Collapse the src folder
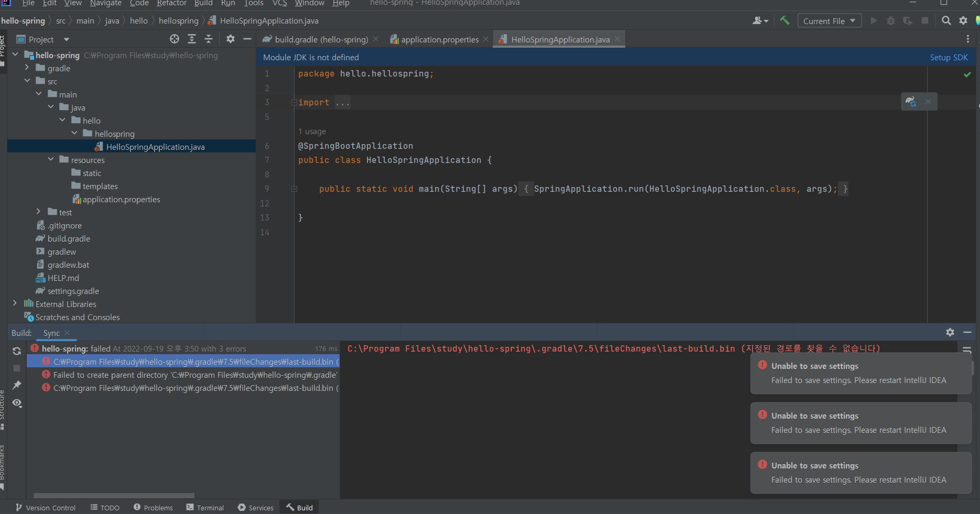 point(27,81)
